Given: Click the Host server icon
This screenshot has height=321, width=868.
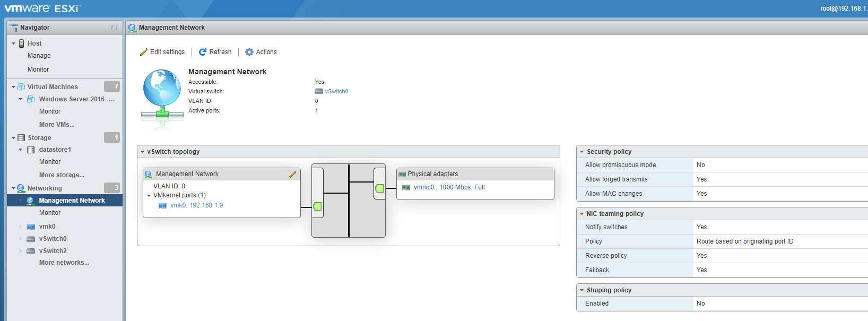Looking at the screenshot, I should pos(22,44).
